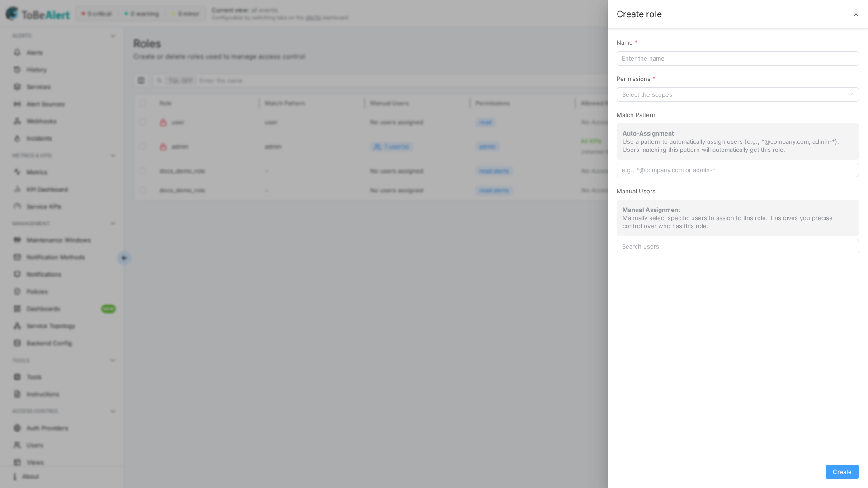
Task: Click the Metrics sidebar icon
Action: point(17,172)
